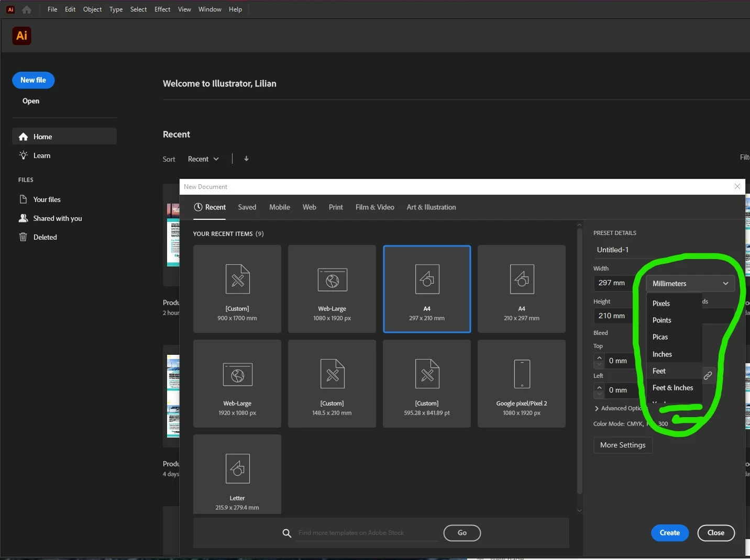Open the Millimeters units dropdown
Viewport: 750px width, 560px height.
(690, 283)
